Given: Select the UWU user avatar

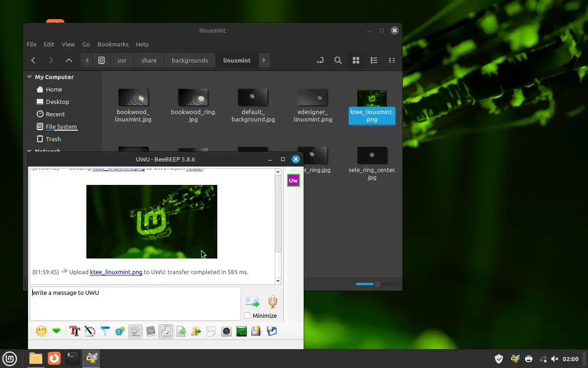Looking at the screenshot, I should [293, 180].
